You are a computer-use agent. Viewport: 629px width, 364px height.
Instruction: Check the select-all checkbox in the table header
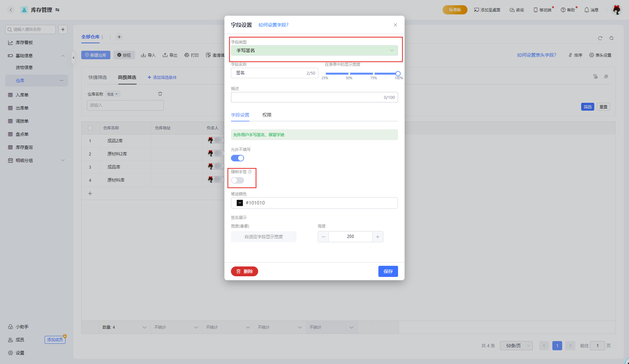[x=90, y=128]
